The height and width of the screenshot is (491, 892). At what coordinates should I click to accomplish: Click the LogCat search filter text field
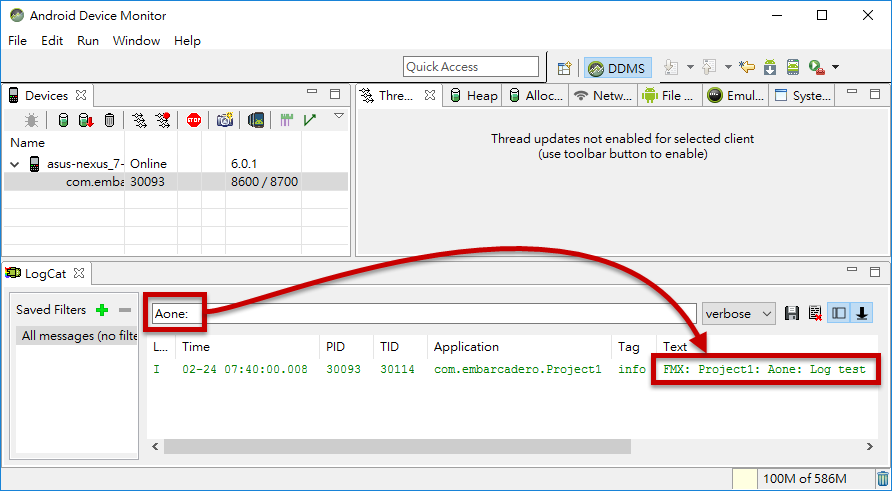point(424,313)
